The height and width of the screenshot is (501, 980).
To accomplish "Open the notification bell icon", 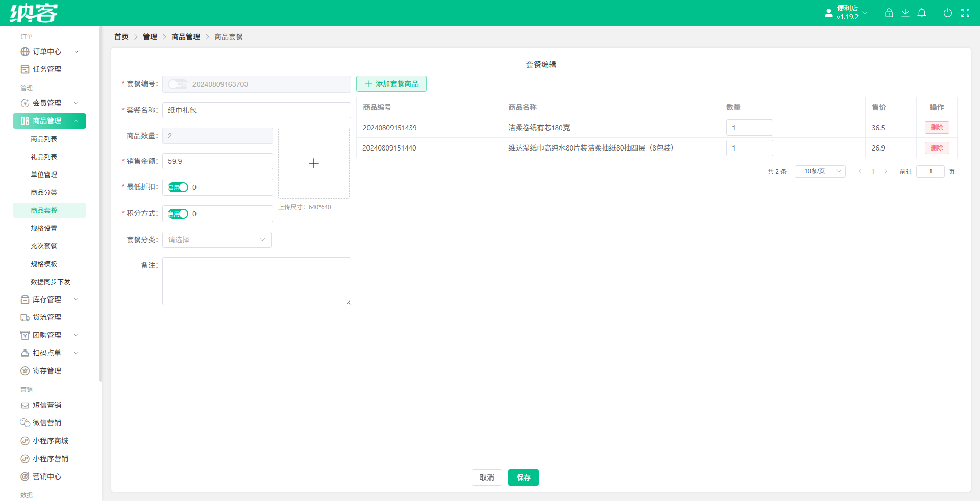I will point(921,13).
